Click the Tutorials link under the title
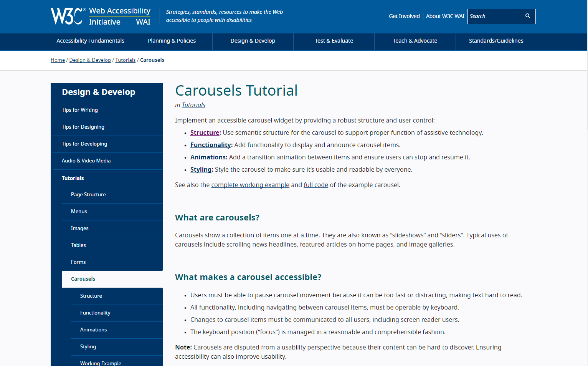This screenshot has height=366, width=588. click(x=193, y=105)
